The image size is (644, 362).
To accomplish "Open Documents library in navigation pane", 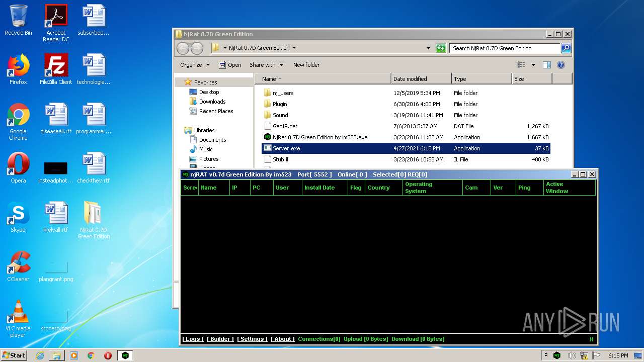I will [x=208, y=140].
